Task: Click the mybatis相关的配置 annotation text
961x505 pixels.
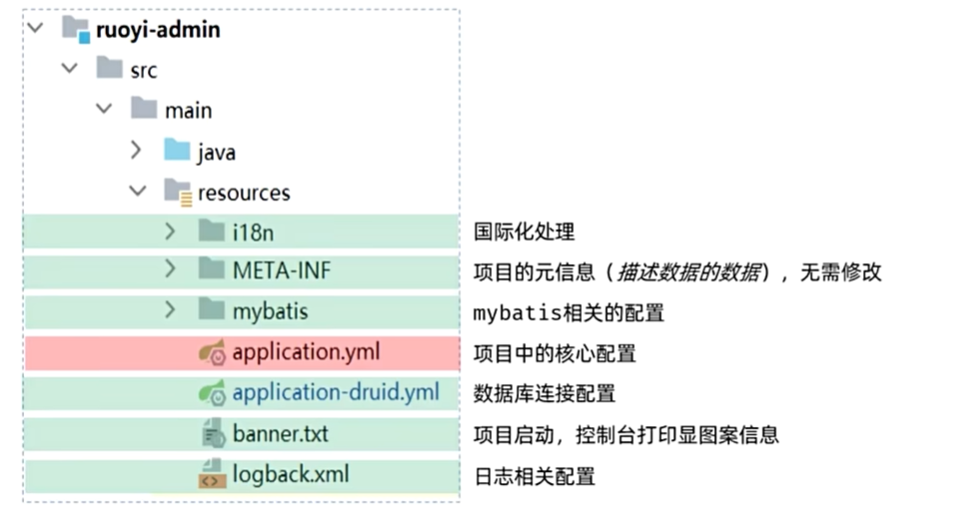Action: point(568,313)
